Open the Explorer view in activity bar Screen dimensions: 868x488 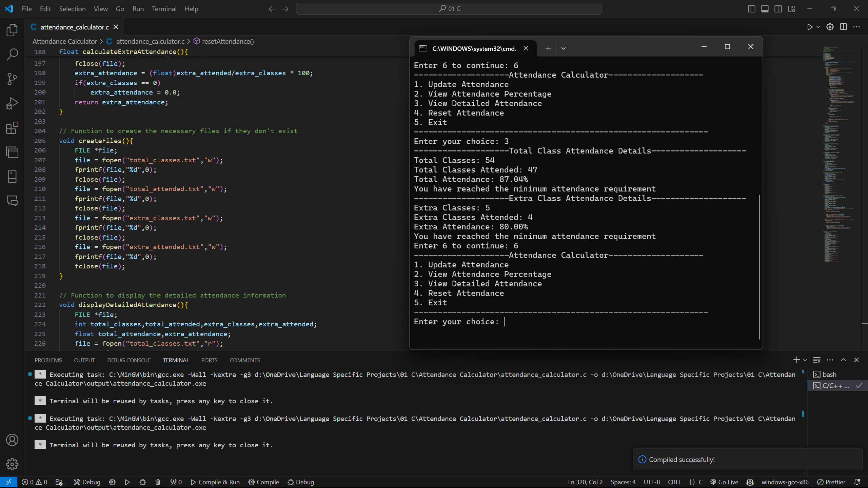(12, 30)
